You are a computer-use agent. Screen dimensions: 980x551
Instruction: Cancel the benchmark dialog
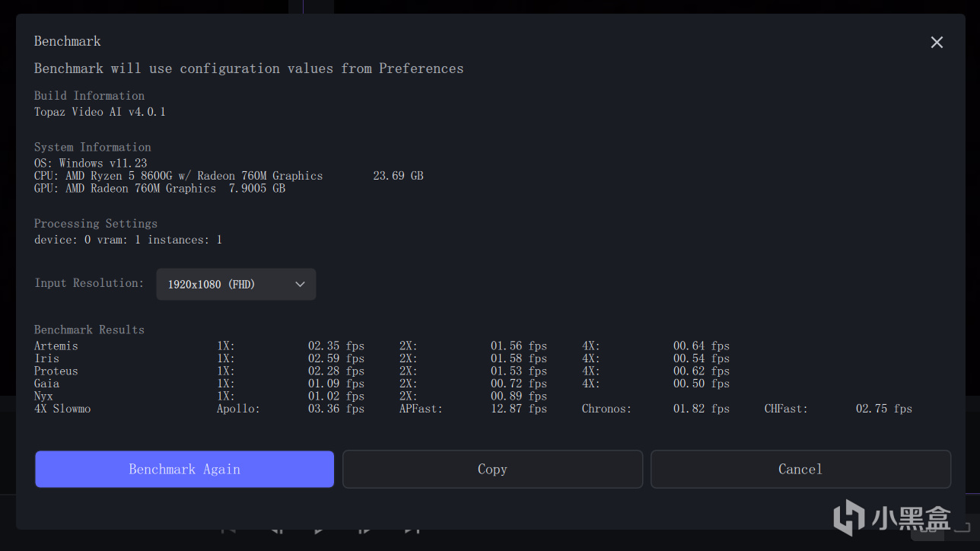[x=800, y=469]
